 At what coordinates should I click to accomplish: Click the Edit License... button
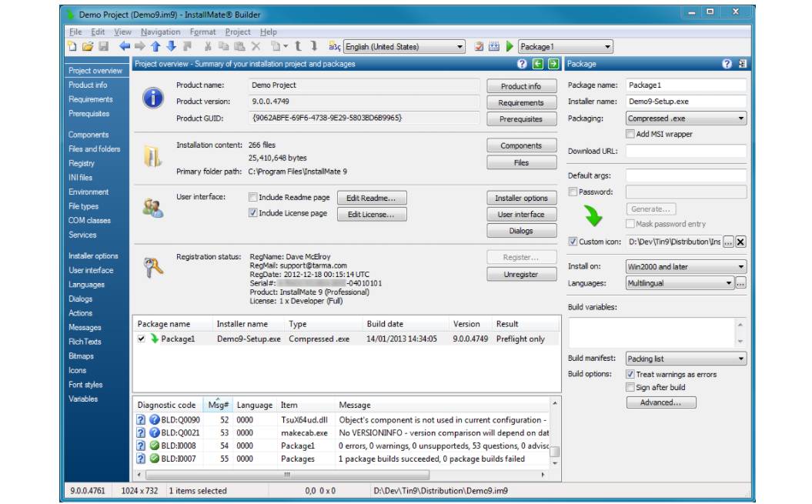[371, 215]
